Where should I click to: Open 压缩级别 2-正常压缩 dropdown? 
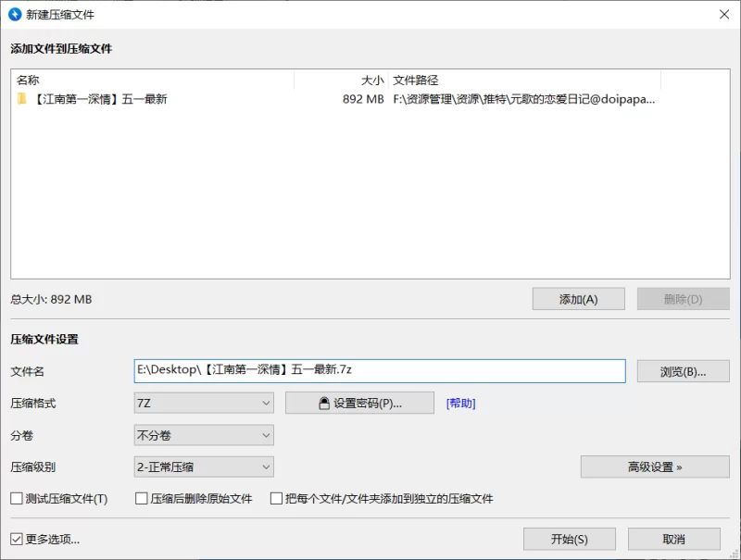[x=204, y=467]
